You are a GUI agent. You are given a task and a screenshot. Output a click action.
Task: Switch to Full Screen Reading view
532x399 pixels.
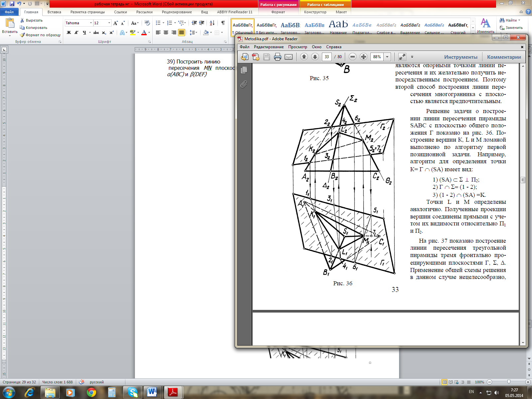[x=451, y=382]
